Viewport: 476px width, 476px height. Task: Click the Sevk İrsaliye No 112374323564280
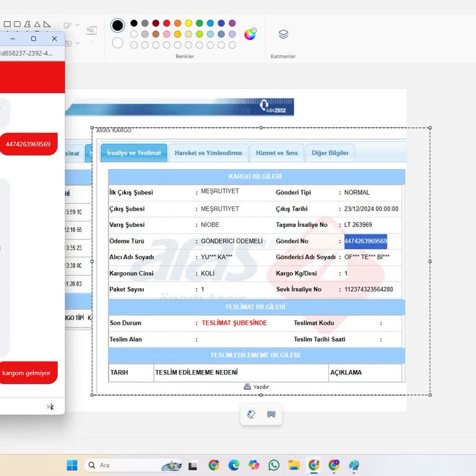(369, 289)
